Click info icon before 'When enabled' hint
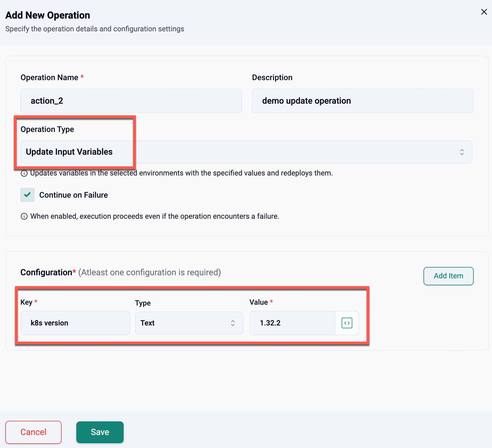 coord(24,217)
